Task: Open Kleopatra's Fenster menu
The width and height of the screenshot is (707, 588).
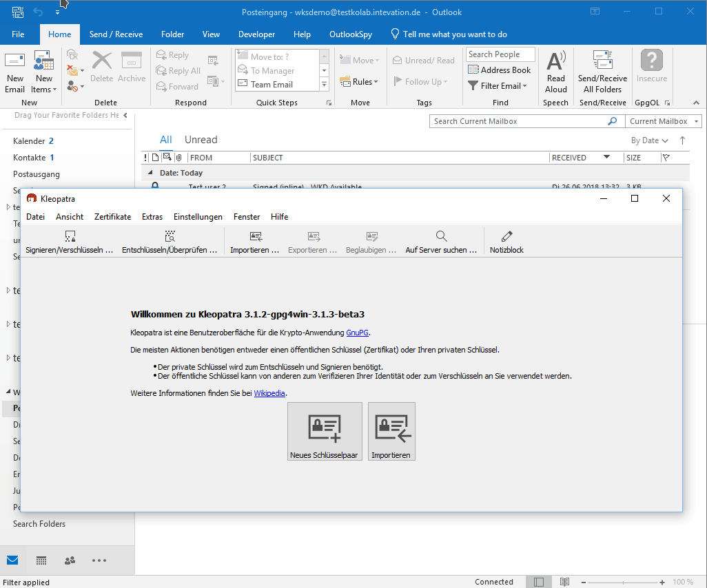Action: click(x=247, y=217)
